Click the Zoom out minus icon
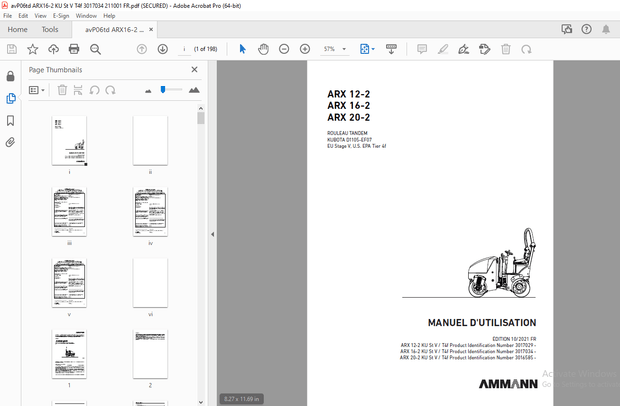Image resolution: width=620 pixels, height=406 pixels. (x=284, y=49)
